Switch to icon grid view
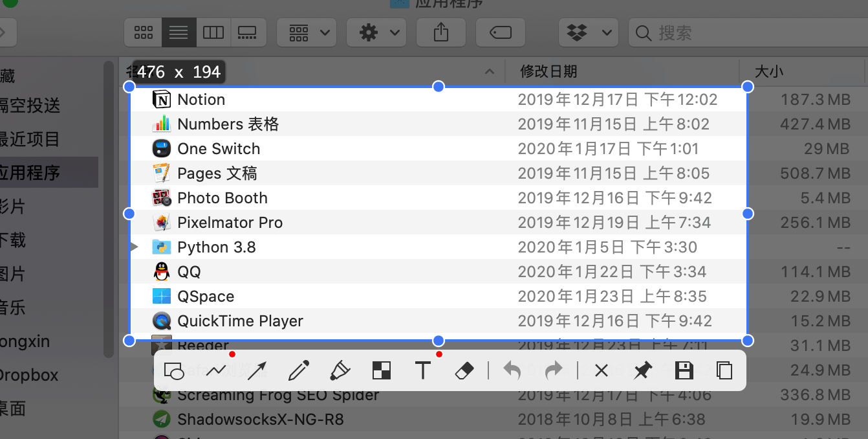 (143, 32)
